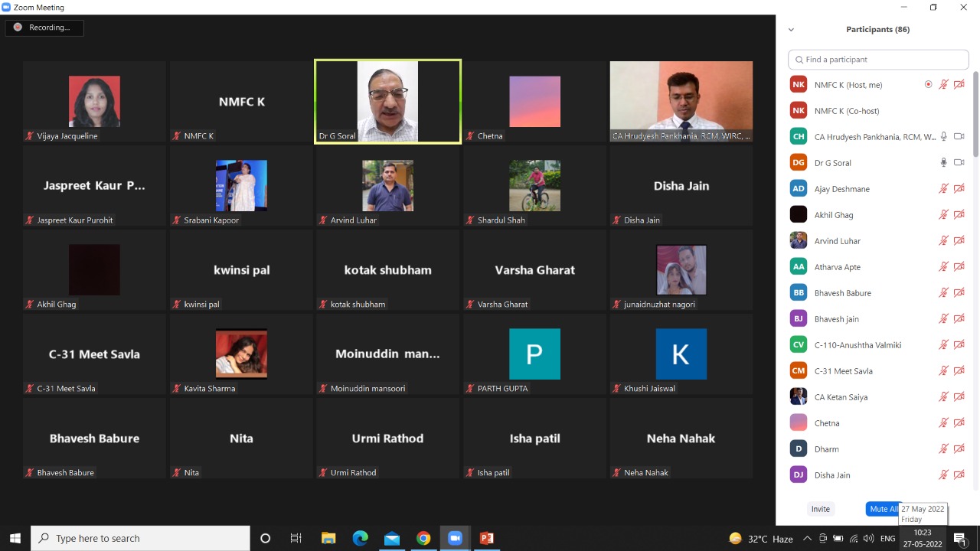Screen dimensions: 980x551
Task: Toggle microphone for C-31 Meet Savla in list
Action: 944,371
